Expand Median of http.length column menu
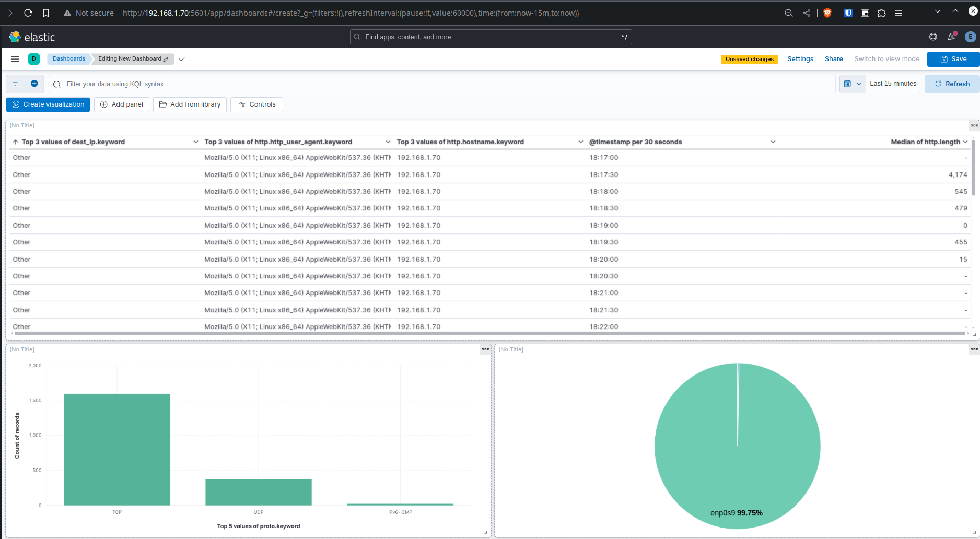Screen dimensions: 980x539 coord(965,142)
